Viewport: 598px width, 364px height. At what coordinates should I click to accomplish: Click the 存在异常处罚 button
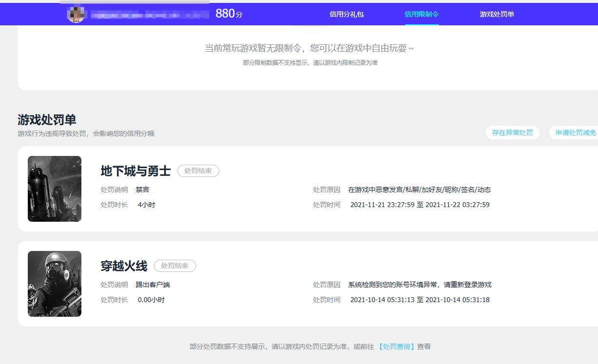point(512,133)
